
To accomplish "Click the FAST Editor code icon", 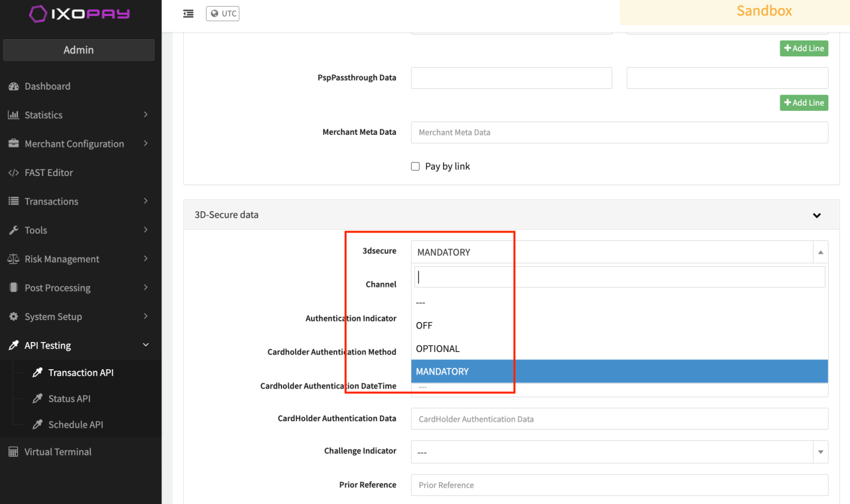I will click(x=13, y=173).
